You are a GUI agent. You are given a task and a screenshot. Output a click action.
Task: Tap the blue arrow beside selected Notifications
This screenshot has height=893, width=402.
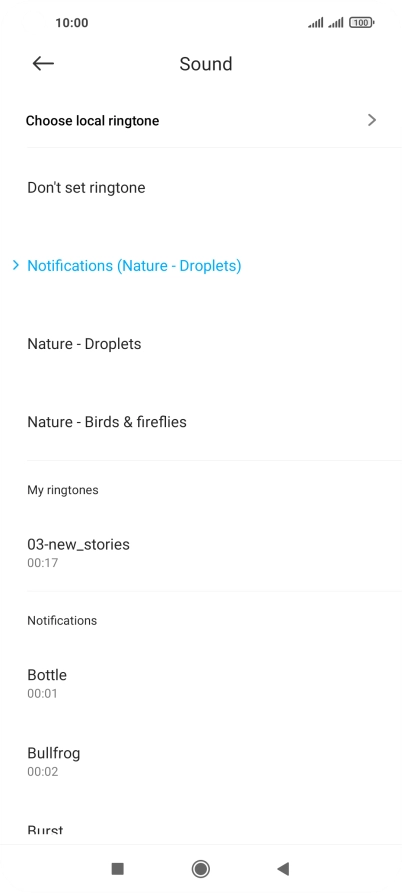[x=16, y=265]
